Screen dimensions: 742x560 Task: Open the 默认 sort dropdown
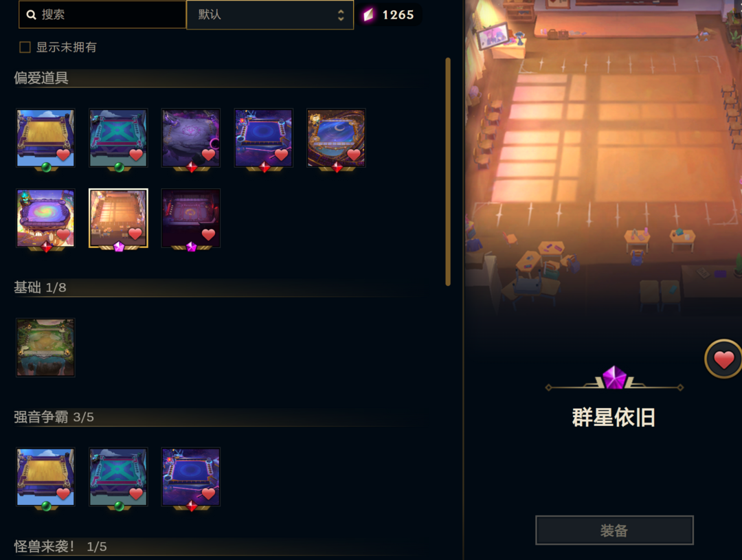(x=270, y=14)
